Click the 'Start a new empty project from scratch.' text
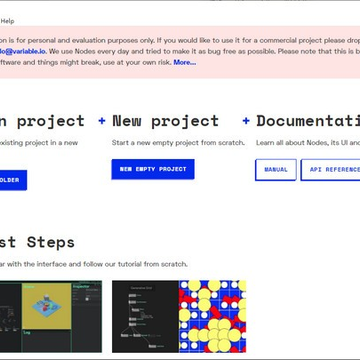The image size is (360, 360). click(x=178, y=143)
